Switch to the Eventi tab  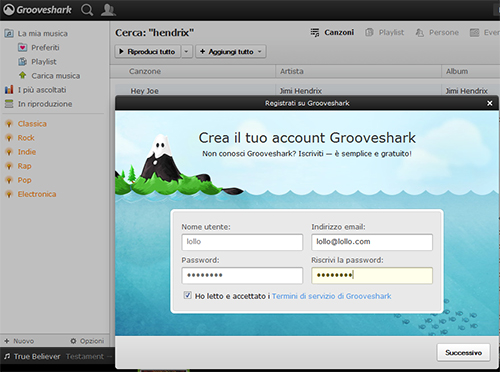(x=485, y=32)
